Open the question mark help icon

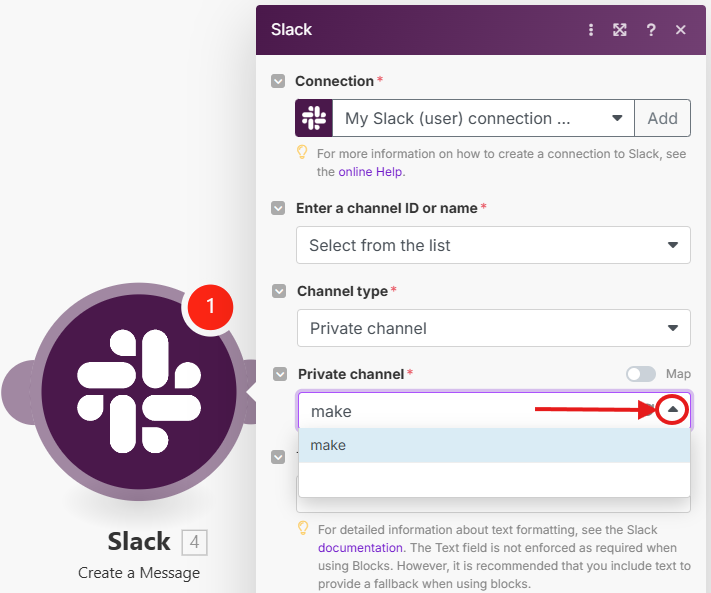651,30
